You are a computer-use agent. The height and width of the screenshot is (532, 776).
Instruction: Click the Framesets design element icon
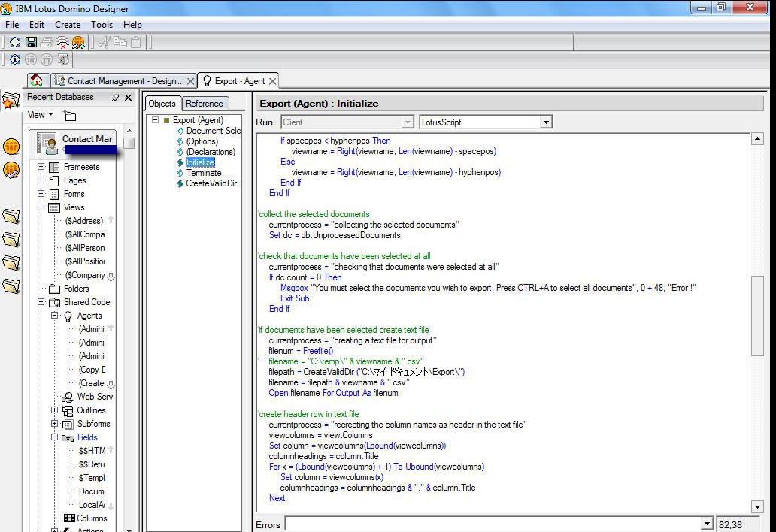(x=54, y=167)
